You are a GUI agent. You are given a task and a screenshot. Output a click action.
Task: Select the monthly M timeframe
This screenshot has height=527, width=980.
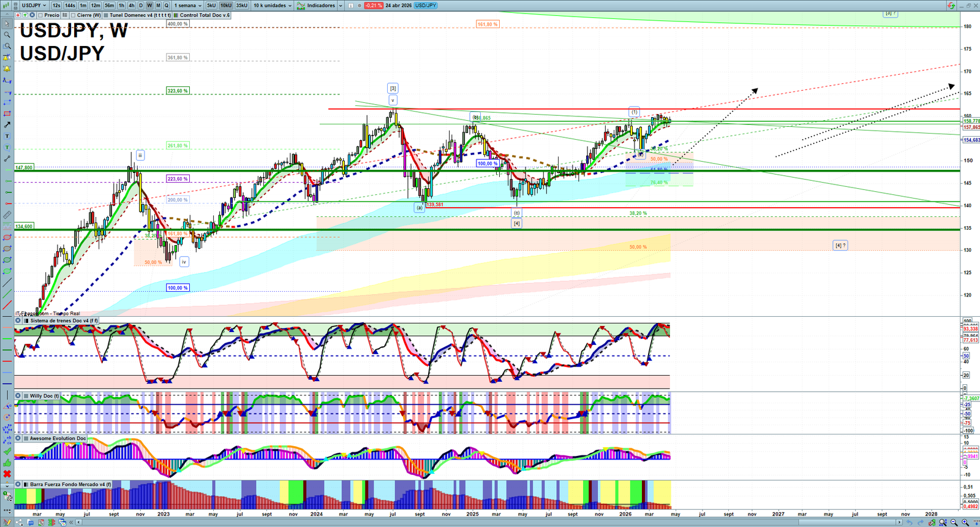(158, 6)
